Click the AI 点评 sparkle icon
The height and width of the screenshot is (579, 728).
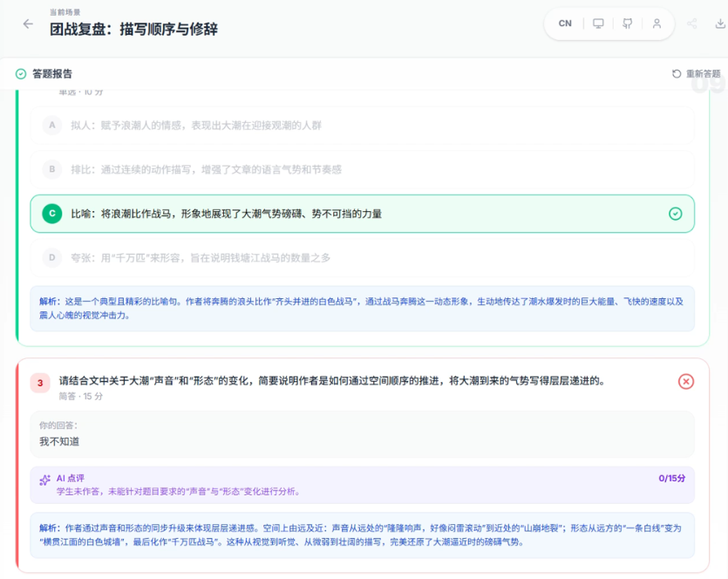(x=46, y=478)
